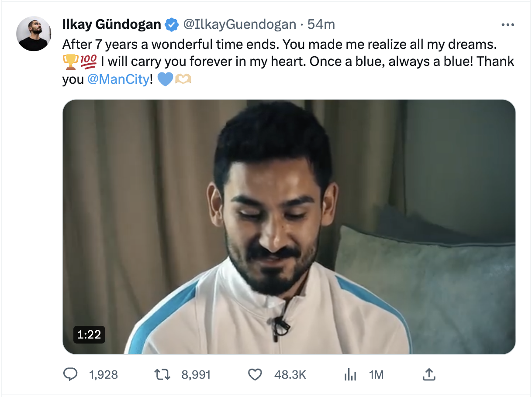Click the share upload icon
The image size is (532, 397).
(x=429, y=374)
